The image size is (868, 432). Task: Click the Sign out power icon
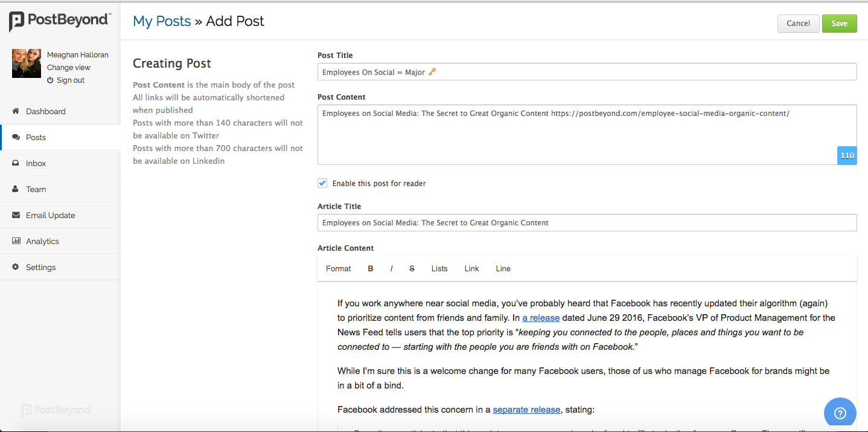(x=51, y=80)
